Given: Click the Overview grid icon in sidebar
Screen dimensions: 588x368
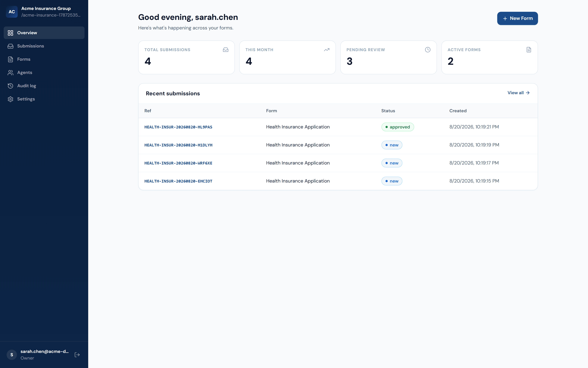Looking at the screenshot, I should point(10,33).
